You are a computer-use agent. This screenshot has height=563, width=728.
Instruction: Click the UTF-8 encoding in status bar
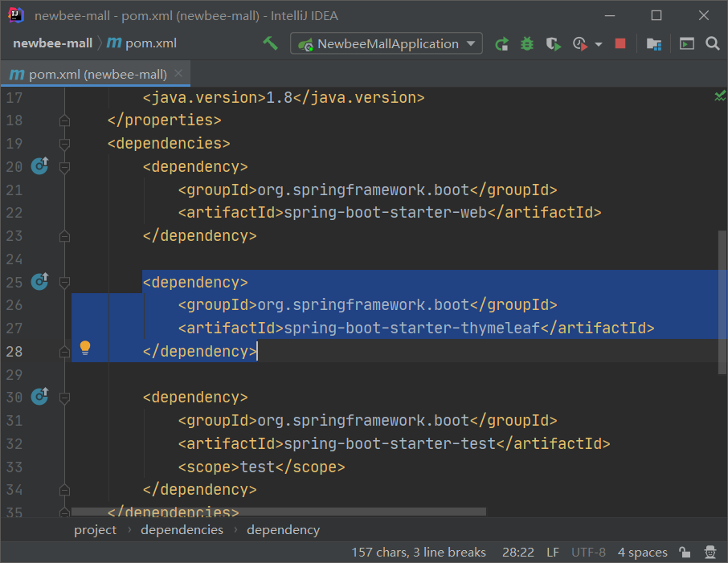588,552
